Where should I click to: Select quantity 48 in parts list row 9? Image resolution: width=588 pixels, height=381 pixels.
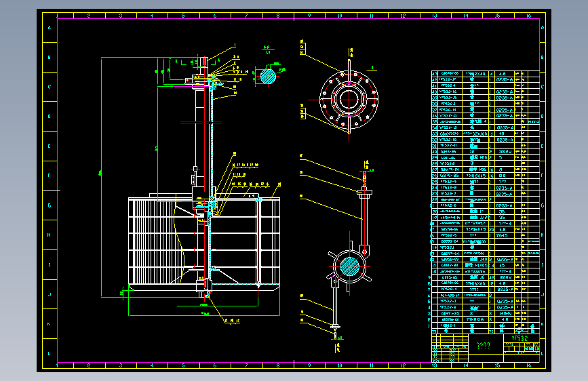(491, 277)
